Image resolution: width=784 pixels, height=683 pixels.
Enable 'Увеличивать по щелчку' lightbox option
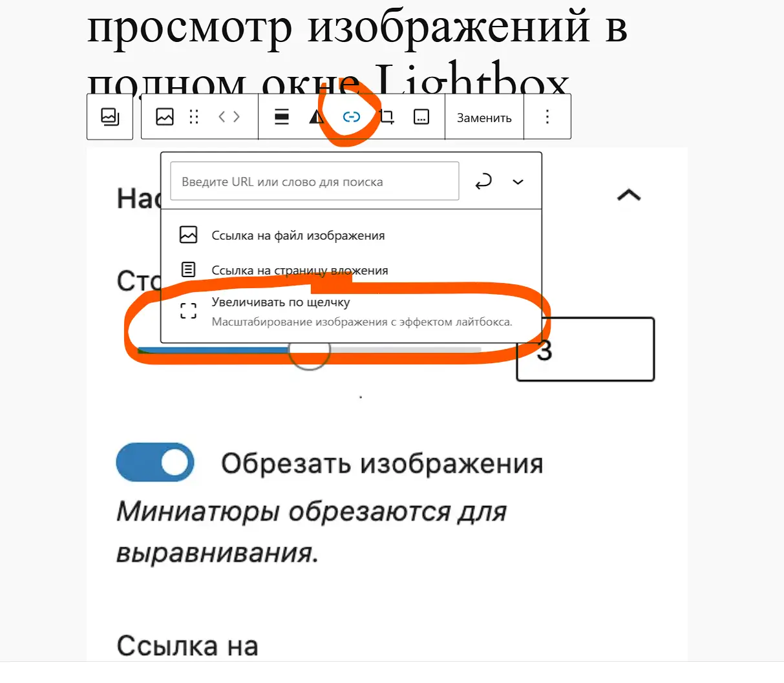[x=281, y=302]
